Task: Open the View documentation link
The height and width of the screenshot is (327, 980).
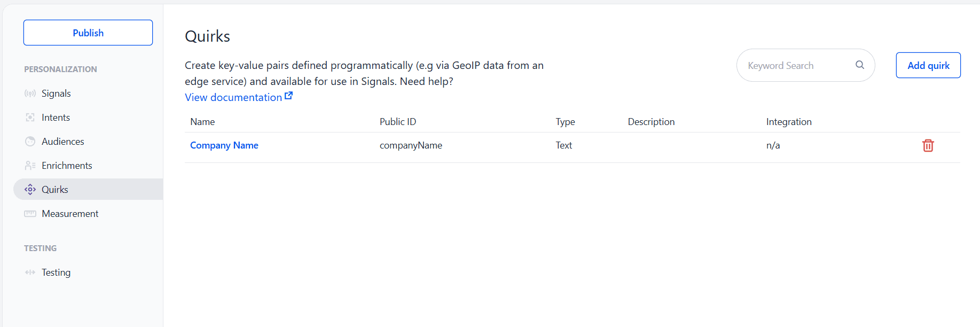Action: 233,97
